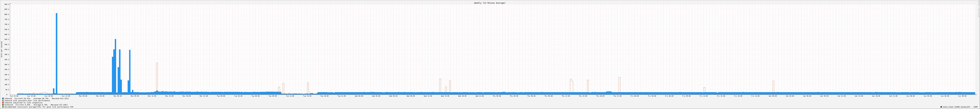Click the blue Inbound legend swatch
The image size is (980, 109).
coord(3,98)
